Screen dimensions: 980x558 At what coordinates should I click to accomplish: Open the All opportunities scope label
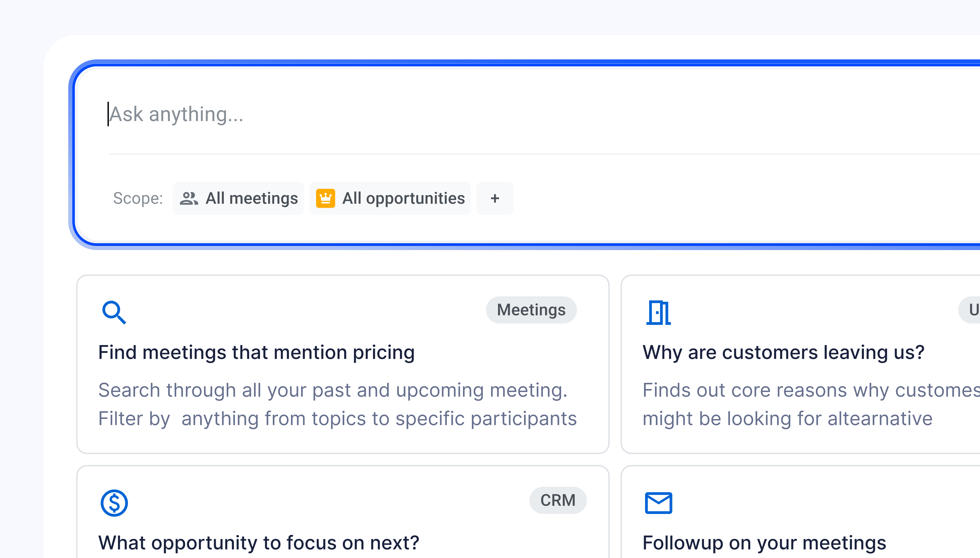point(403,198)
